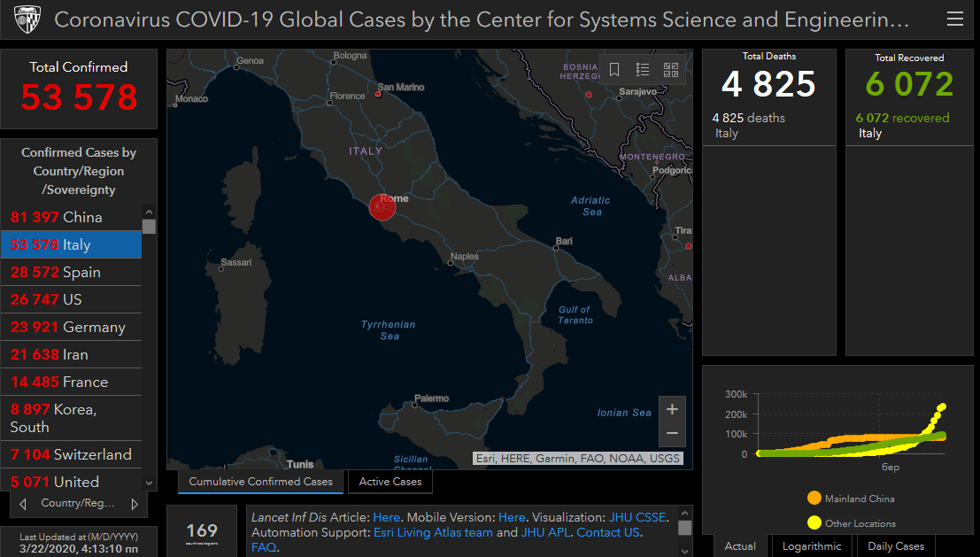
Task: Click the Genoa label on the map
Action: (250, 60)
